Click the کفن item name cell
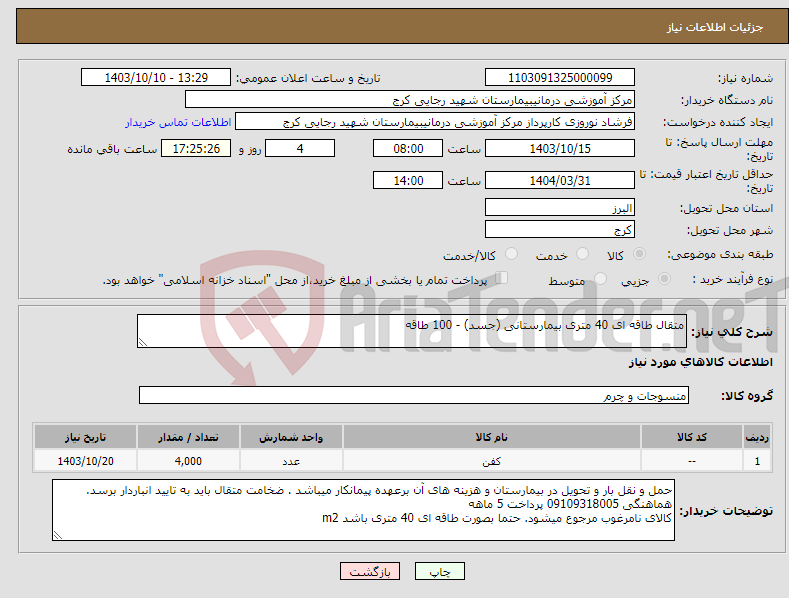The height and width of the screenshot is (598, 789). pyautogui.click(x=492, y=461)
